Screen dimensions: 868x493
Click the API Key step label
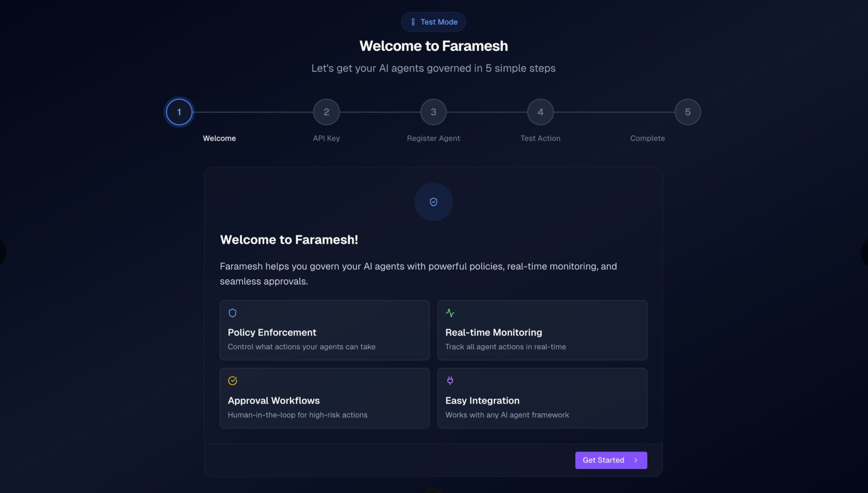pyautogui.click(x=326, y=138)
